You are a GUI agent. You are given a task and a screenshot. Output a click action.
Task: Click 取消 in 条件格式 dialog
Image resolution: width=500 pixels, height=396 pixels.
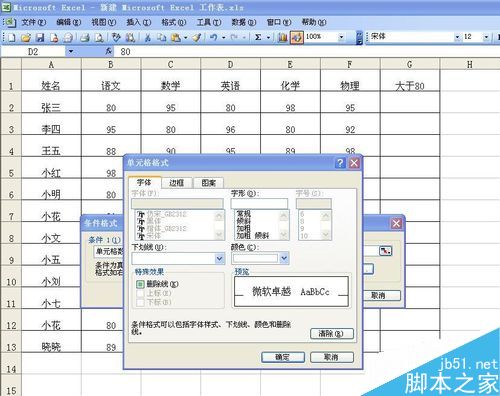pyautogui.click(x=378, y=295)
